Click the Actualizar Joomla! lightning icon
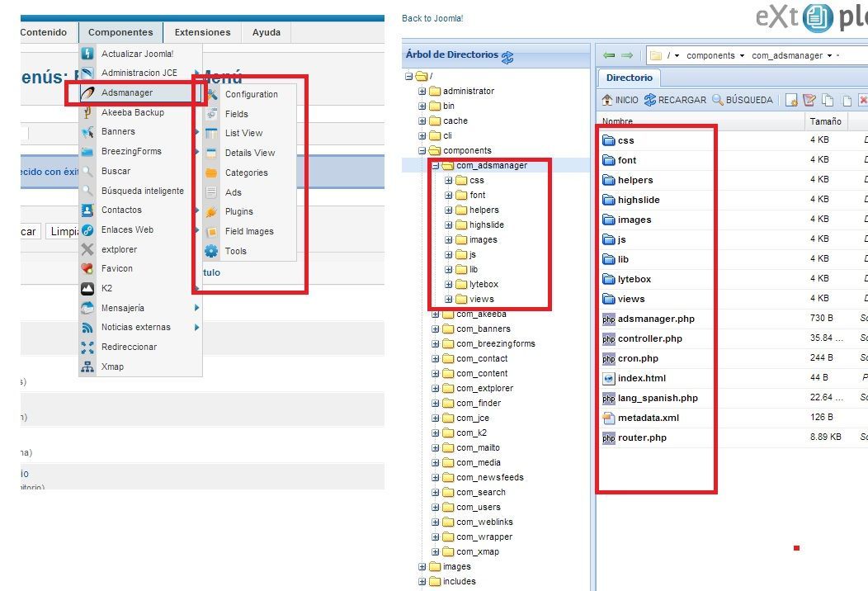The image size is (868, 591). pyautogui.click(x=87, y=54)
